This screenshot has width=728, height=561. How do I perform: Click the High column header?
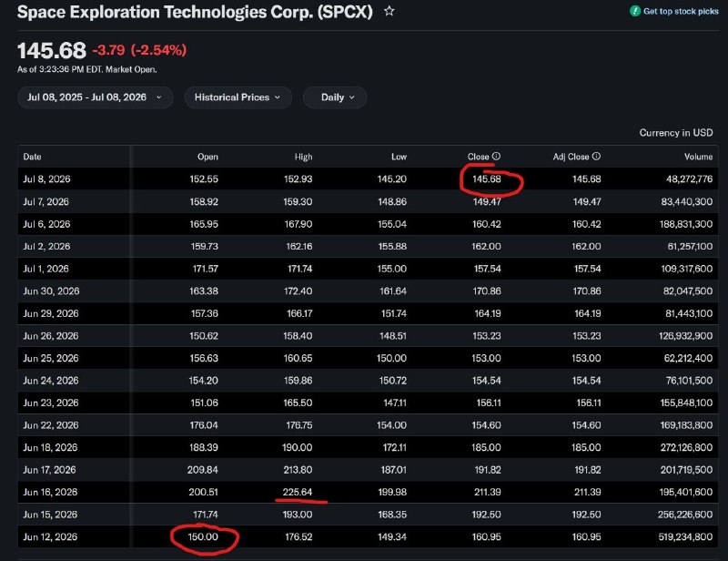coord(303,157)
